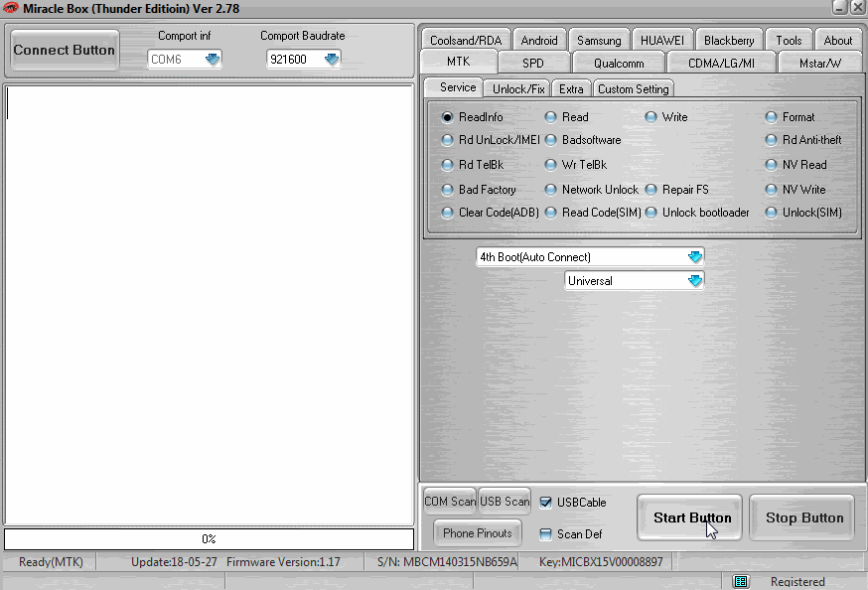
Task: Click the Firmware Version:1.17 status text
Action: pyautogui.click(x=283, y=562)
